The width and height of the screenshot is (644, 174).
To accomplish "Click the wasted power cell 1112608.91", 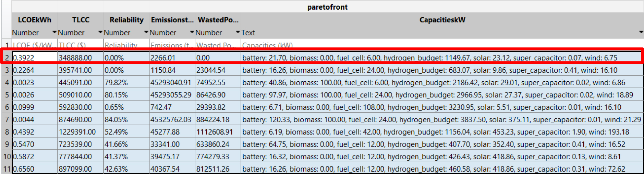I will coord(218,132).
